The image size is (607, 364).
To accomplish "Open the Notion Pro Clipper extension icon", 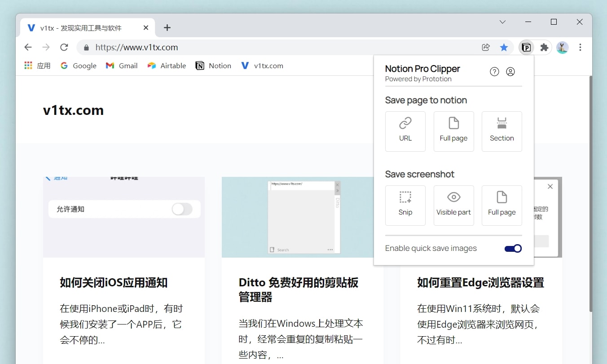I will point(526,47).
